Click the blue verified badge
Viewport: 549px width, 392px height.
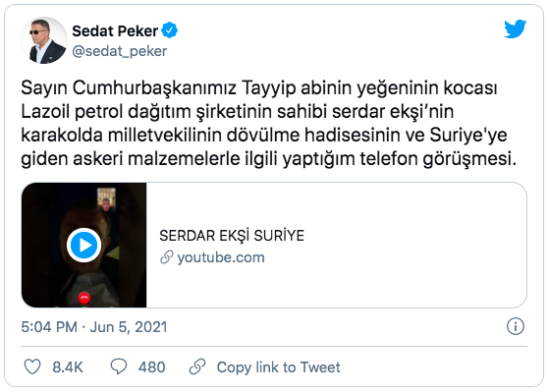pyautogui.click(x=170, y=30)
